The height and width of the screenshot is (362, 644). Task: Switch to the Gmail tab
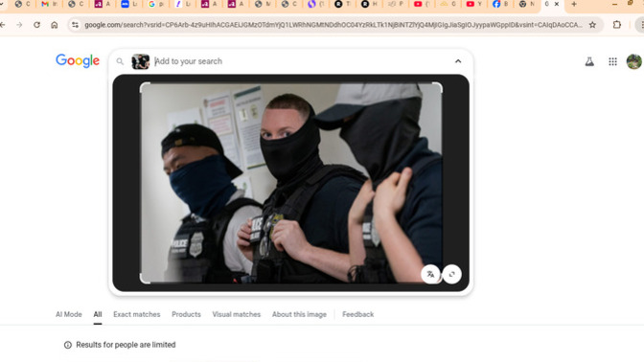click(49, 4)
